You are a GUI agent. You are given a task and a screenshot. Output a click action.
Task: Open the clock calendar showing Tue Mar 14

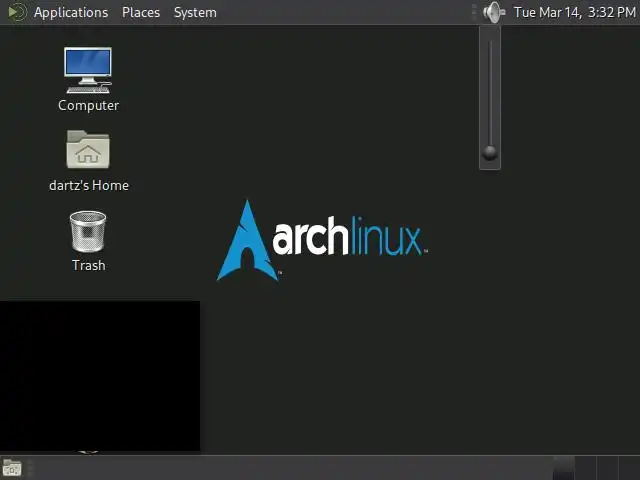(x=575, y=12)
